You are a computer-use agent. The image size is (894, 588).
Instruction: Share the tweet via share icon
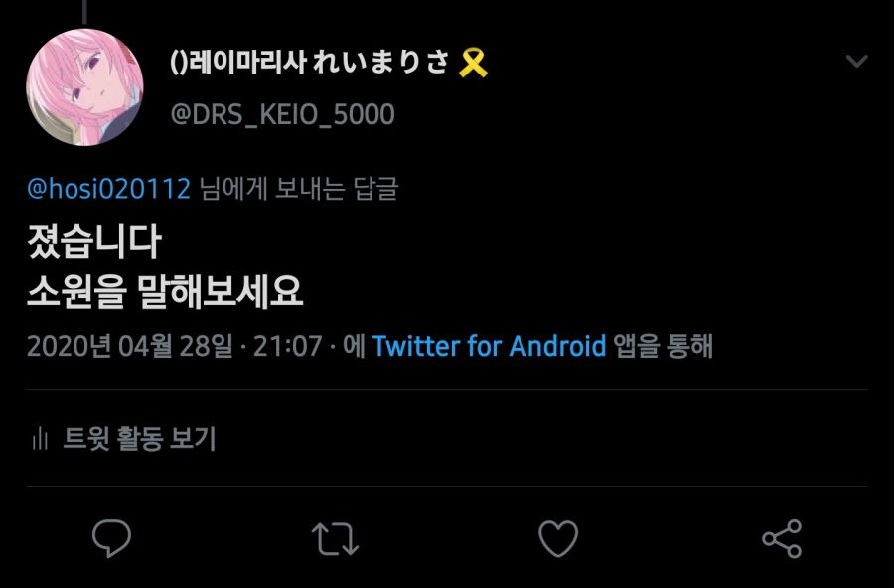point(783,539)
